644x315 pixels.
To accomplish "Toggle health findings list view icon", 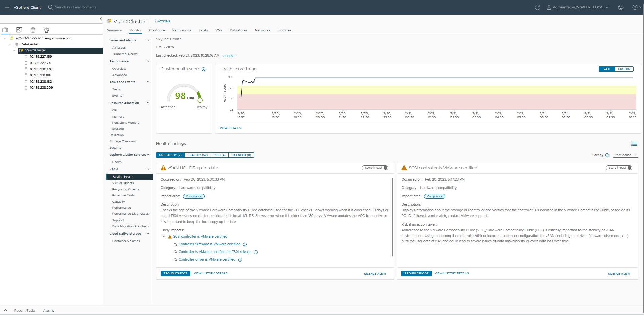I will pyautogui.click(x=634, y=144).
